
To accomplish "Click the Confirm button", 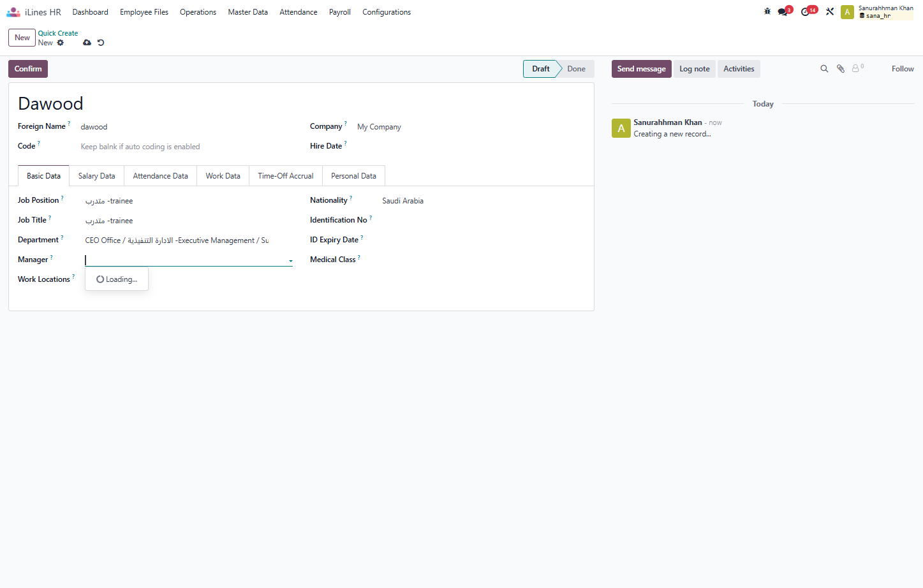I will [x=28, y=69].
